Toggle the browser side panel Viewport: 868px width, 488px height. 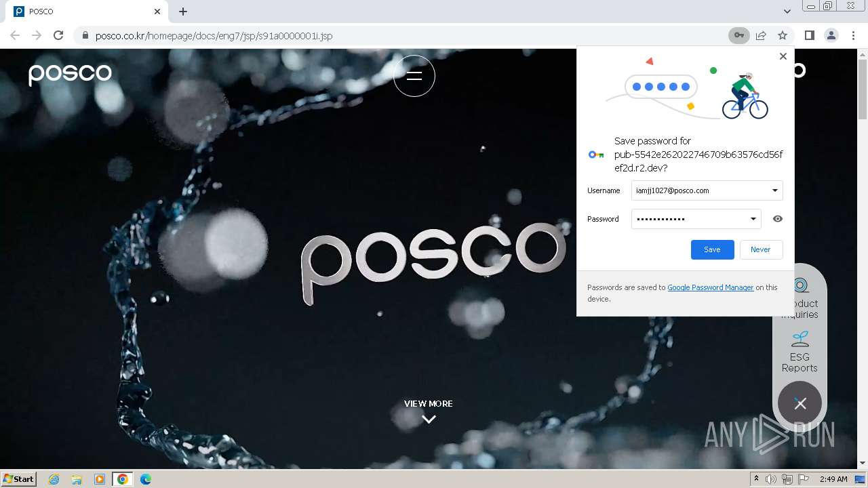coord(810,35)
